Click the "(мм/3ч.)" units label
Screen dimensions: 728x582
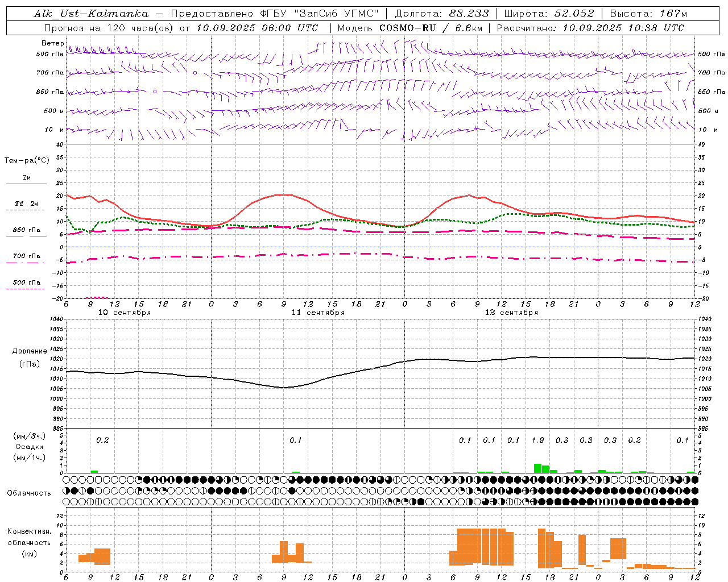[30, 436]
